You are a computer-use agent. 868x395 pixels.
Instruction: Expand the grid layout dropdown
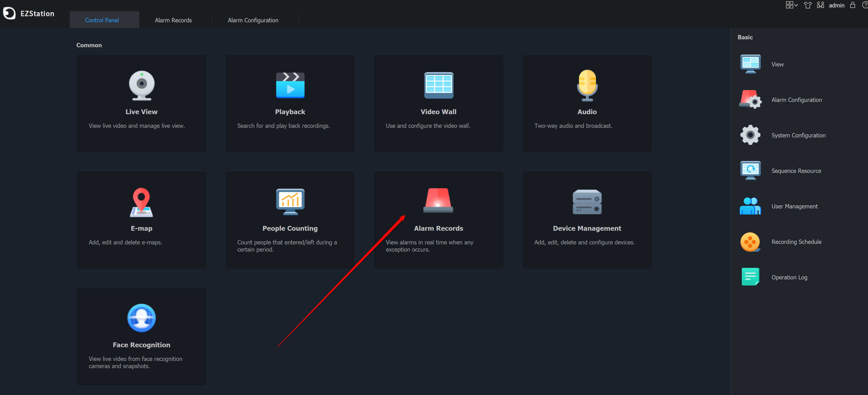[x=792, y=5]
